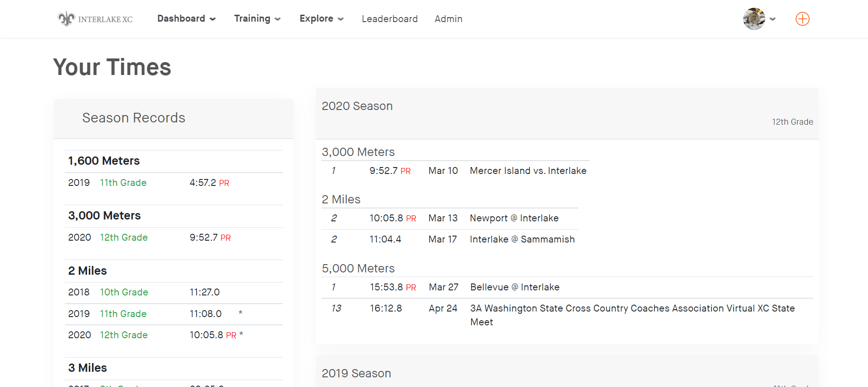
Task: Select the 2020 Season heading
Action: 357,106
